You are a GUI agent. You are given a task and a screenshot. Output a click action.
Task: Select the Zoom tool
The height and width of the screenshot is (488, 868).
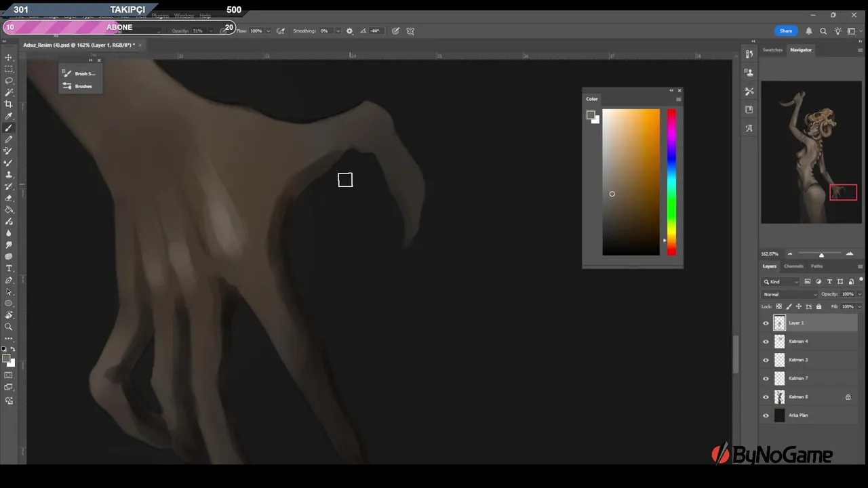coord(9,327)
